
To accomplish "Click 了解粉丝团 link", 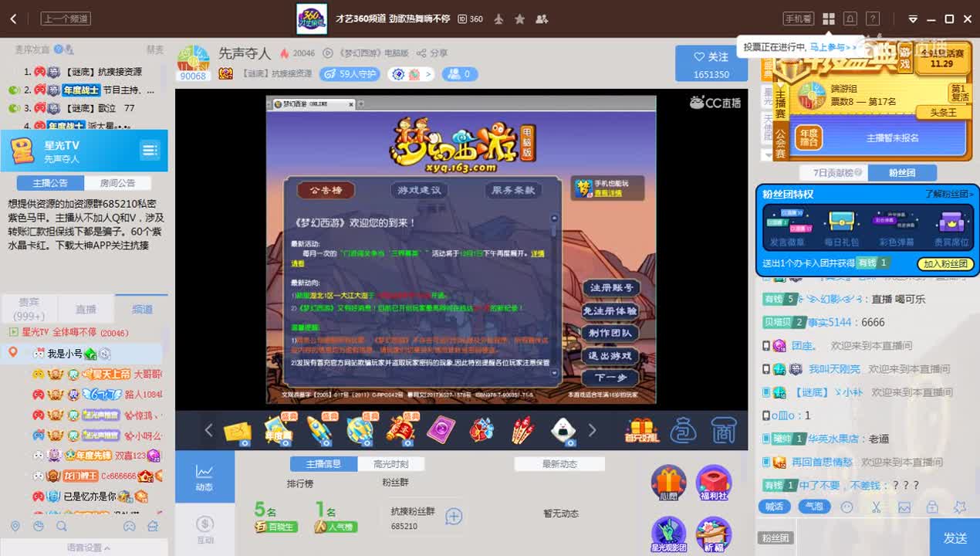I will 949,194.
